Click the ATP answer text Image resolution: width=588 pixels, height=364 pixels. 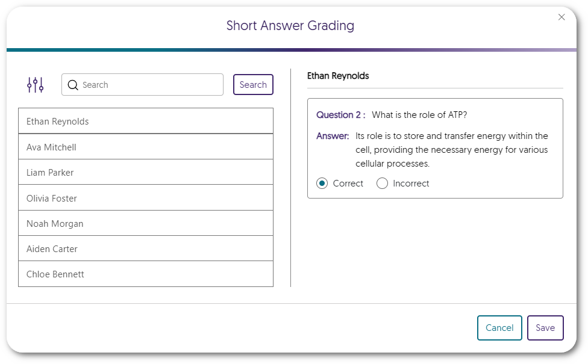(451, 150)
